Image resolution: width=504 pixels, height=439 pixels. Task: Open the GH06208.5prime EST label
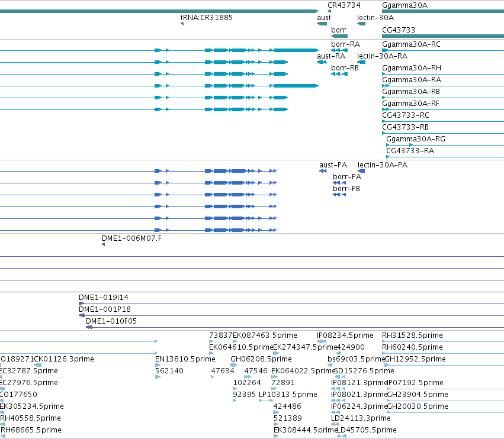[x=261, y=359]
